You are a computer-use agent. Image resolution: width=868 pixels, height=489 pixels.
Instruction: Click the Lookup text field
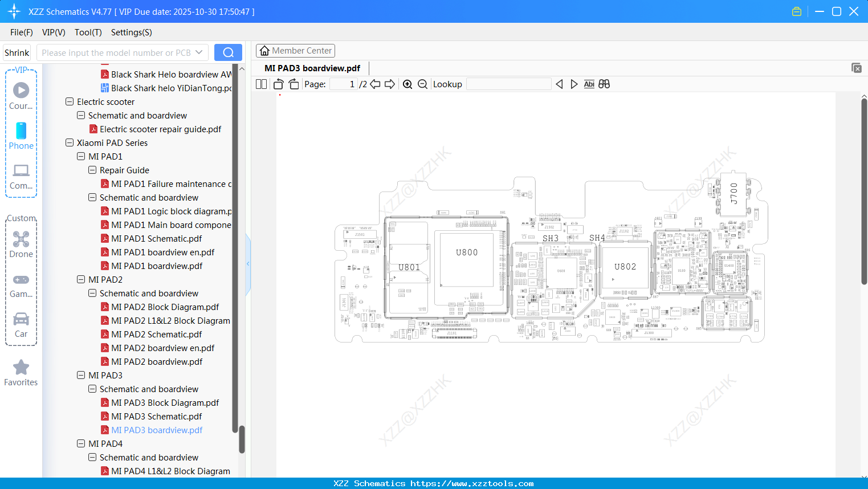[509, 84]
